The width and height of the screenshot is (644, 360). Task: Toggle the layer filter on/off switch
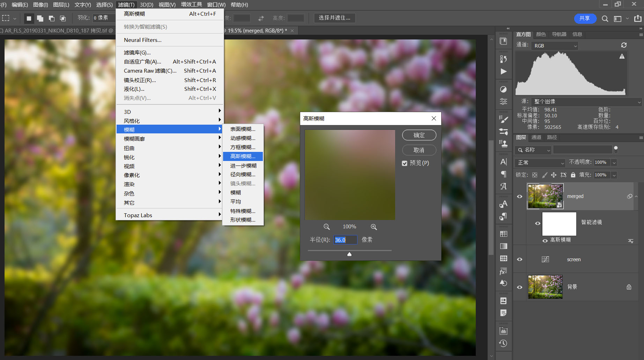[x=616, y=149]
